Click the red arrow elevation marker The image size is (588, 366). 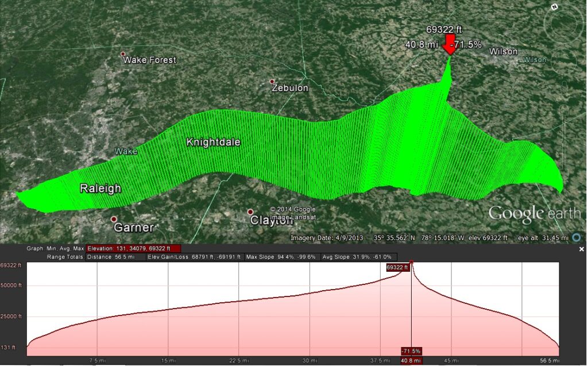click(450, 47)
